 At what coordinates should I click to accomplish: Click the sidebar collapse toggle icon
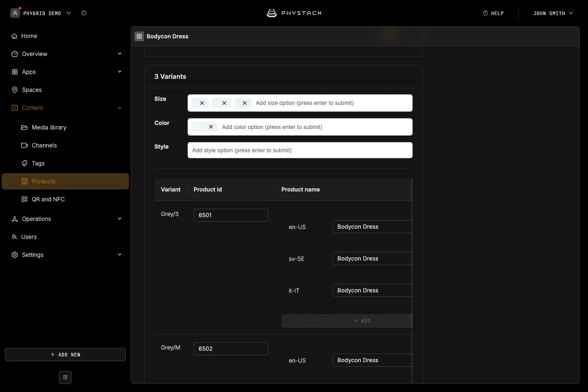pyautogui.click(x=65, y=377)
